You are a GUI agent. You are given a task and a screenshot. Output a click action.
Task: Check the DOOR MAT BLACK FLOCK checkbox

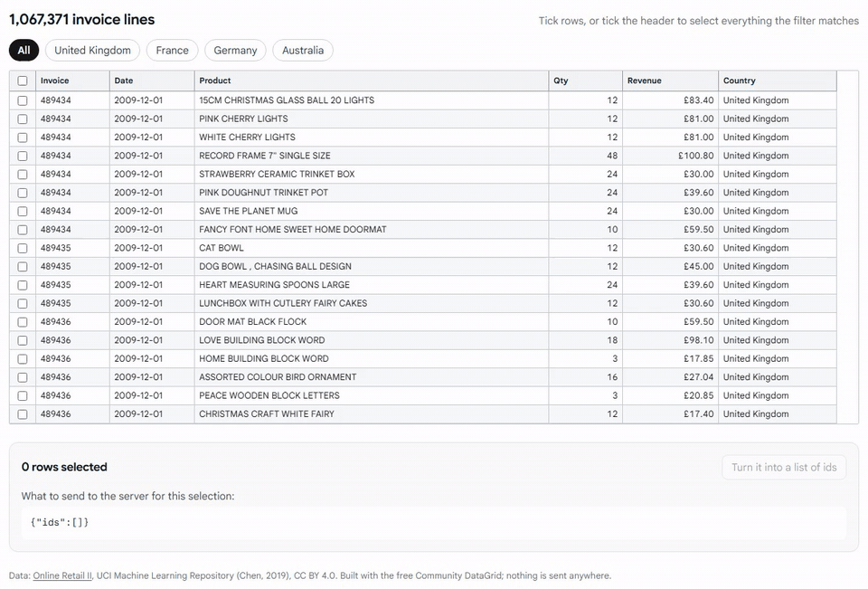(x=22, y=322)
